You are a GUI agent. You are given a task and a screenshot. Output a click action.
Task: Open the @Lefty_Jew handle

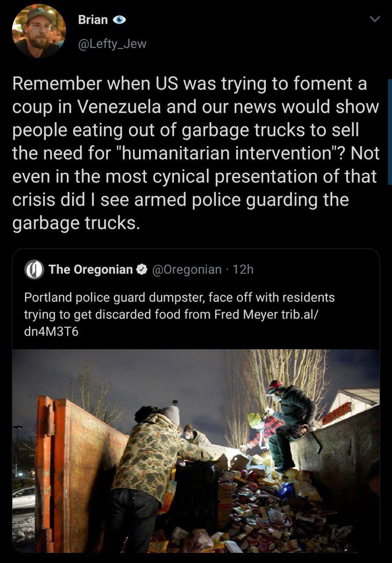[112, 44]
